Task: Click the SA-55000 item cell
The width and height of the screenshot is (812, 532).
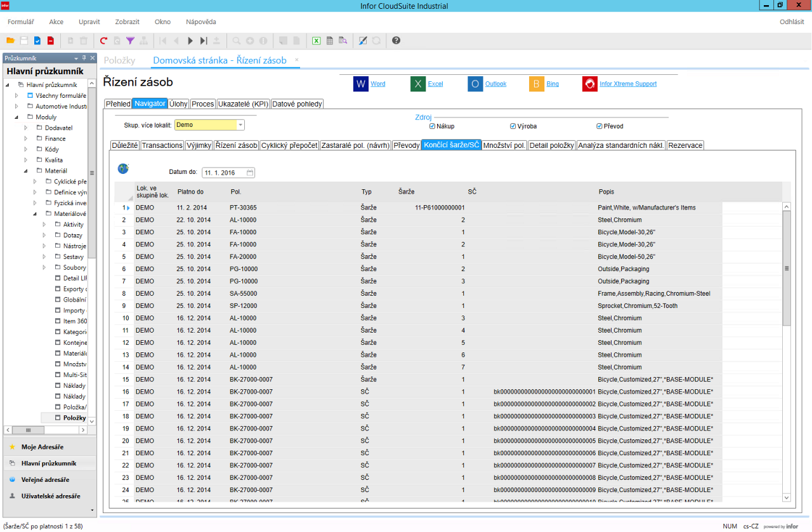Action: coord(244,293)
